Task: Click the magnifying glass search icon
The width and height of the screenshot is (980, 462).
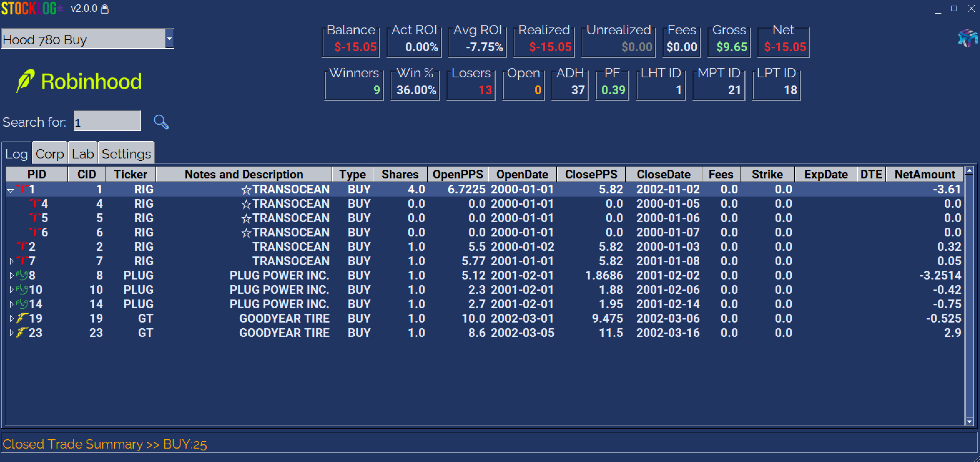Action: 161,122
